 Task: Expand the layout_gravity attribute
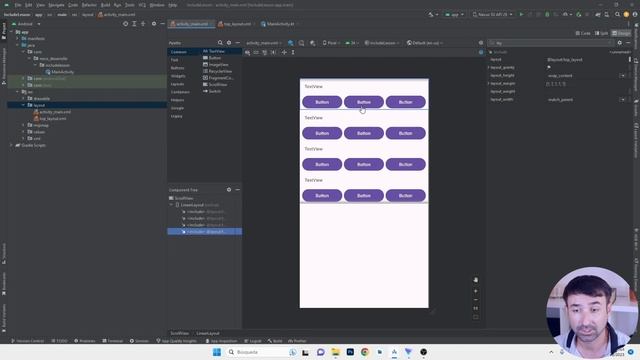click(489, 67)
